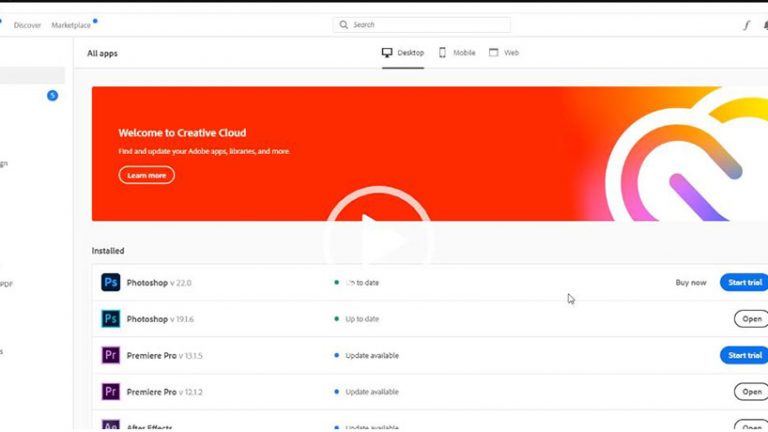Click Up to date status for Photoshop v22.0
Image resolution: width=768 pixels, height=432 pixels.
(362, 283)
